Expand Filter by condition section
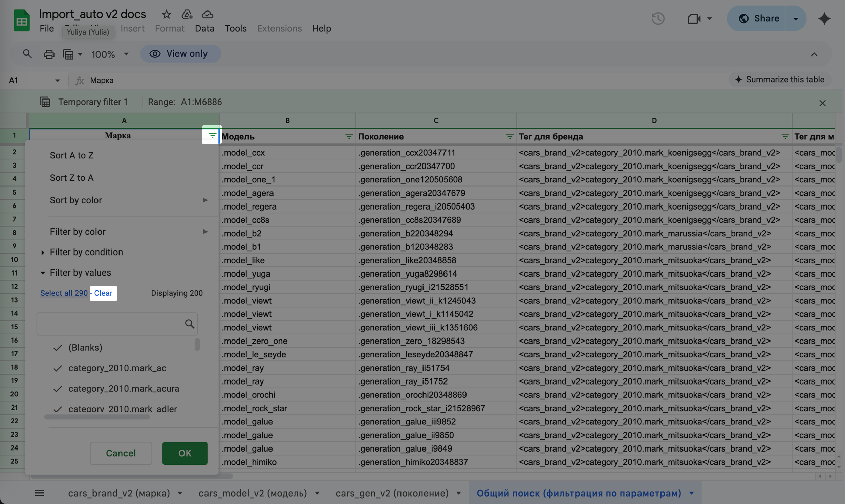845x504 pixels. click(x=86, y=252)
